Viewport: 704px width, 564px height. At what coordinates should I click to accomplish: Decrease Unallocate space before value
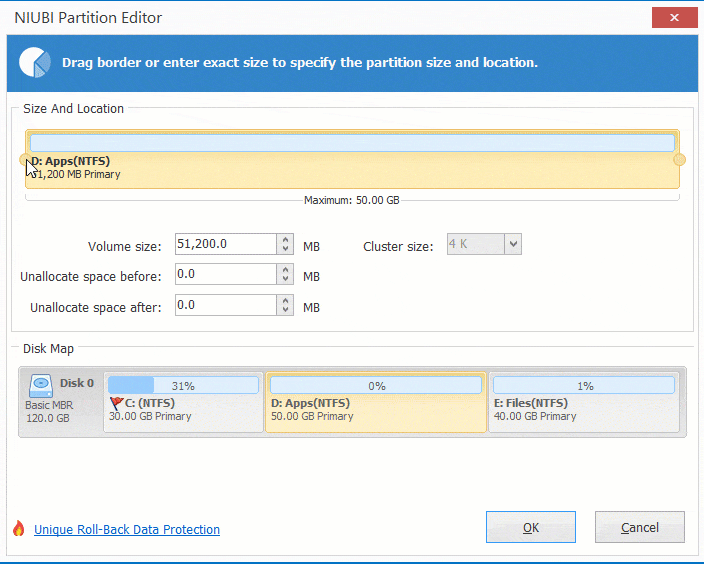point(286,279)
